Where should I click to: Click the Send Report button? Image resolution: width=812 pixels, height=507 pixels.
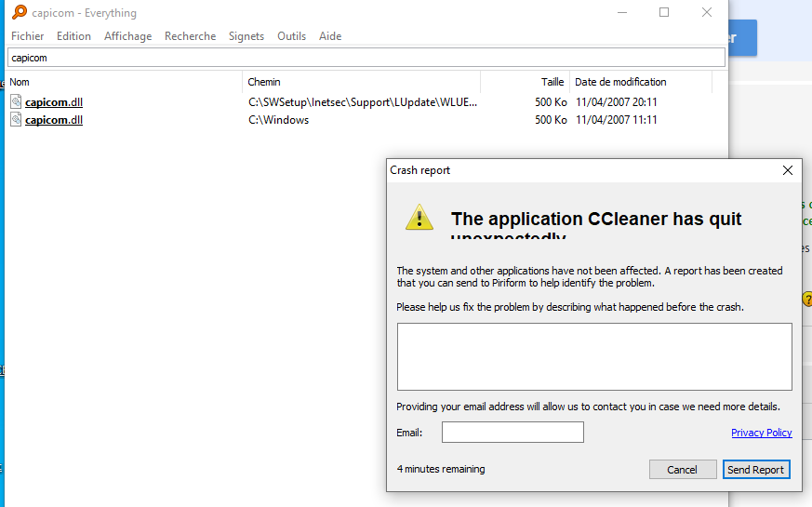tap(756, 469)
